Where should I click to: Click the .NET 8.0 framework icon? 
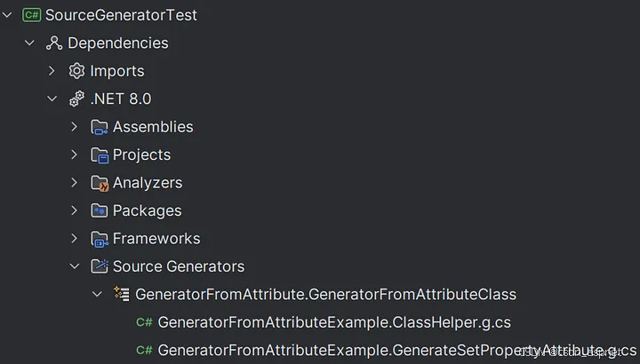click(x=76, y=99)
